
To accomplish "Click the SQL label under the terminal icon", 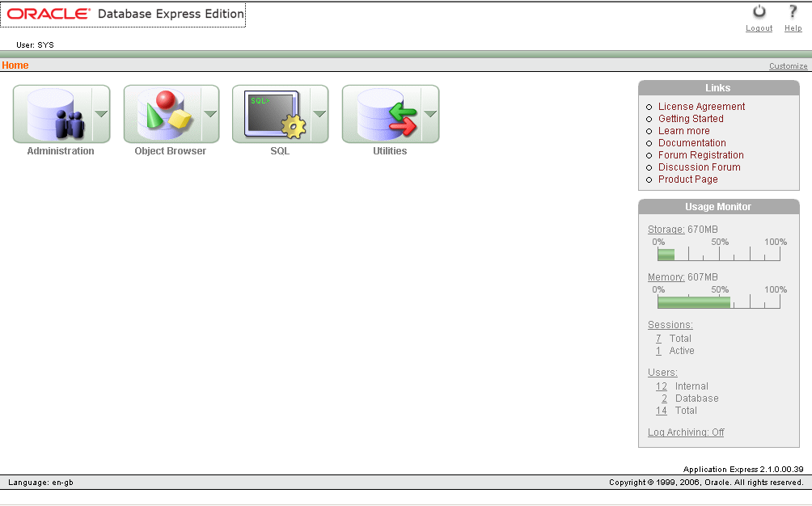I will (280, 151).
